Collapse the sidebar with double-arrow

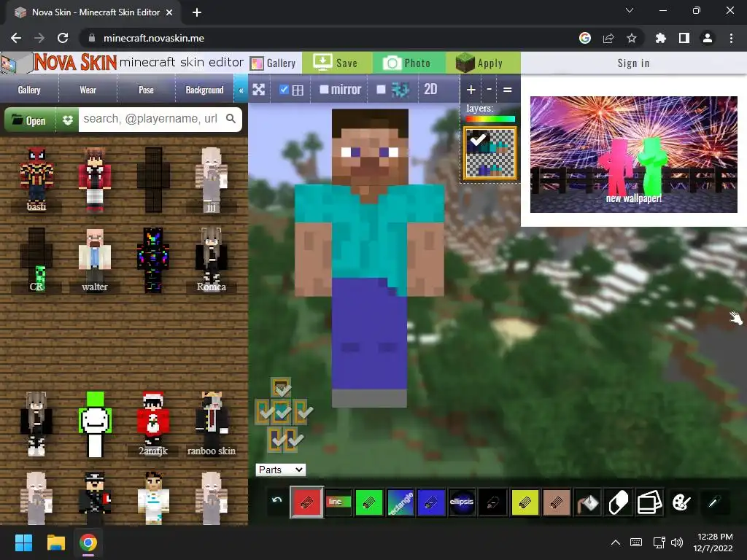(241, 90)
